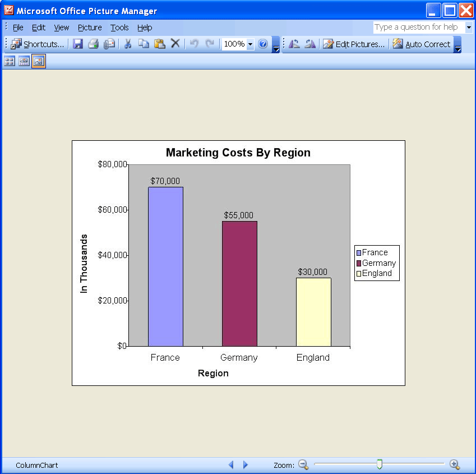This screenshot has height=474, width=476.
Task: Click the Auto Correct button
Action: tap(422, 44)
